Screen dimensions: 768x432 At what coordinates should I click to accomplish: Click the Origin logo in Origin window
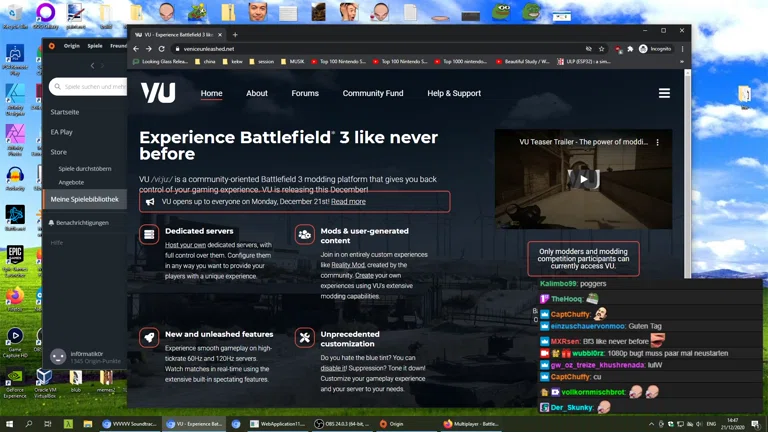pyautogui.click(x=52, y=46)
